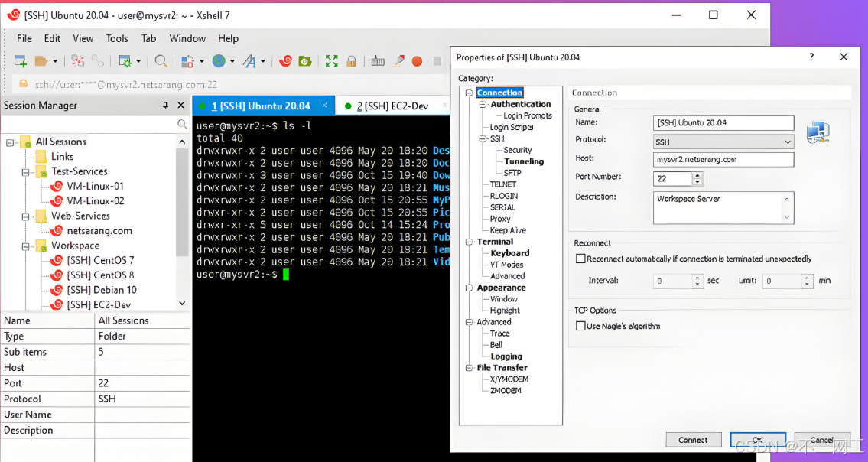The image size is (868, 462).
Task: Collapse the Test-Services folder
Action: click(25, 172)
